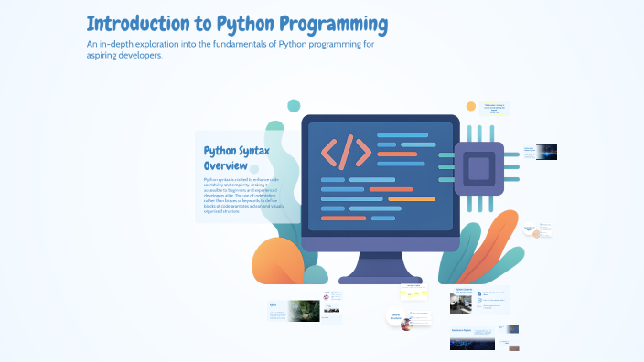Open the 'Applications of Python' circle topic
644x362 pixels.
pos(530,229)
